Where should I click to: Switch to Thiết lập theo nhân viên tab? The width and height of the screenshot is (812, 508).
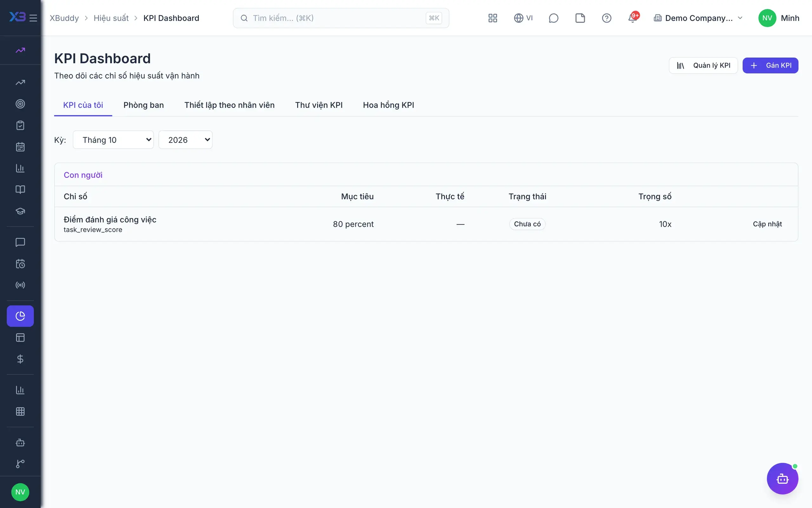pyautogui.click(x=230, y=105)
